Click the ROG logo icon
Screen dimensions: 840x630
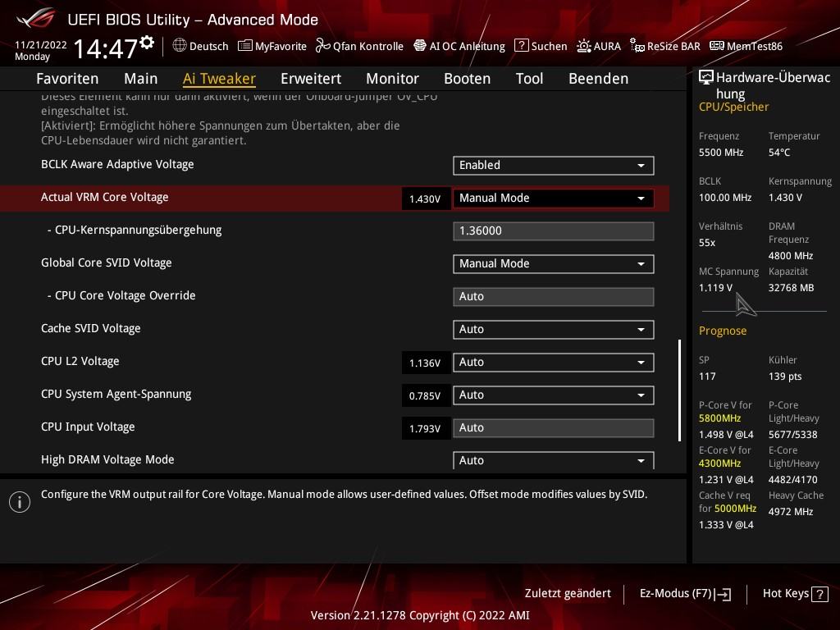point(35,18)
